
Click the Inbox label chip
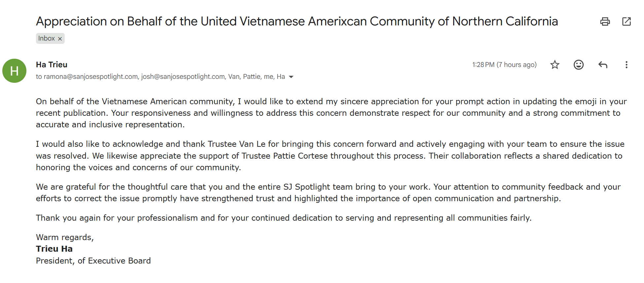[47, 39]
